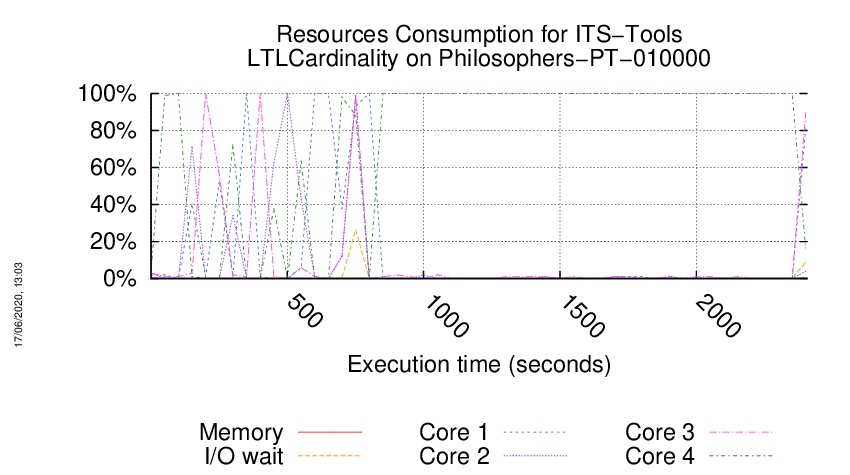The image size is (850, 475).
Task: Click the 80% y-axis label
Action: point(113,131)
